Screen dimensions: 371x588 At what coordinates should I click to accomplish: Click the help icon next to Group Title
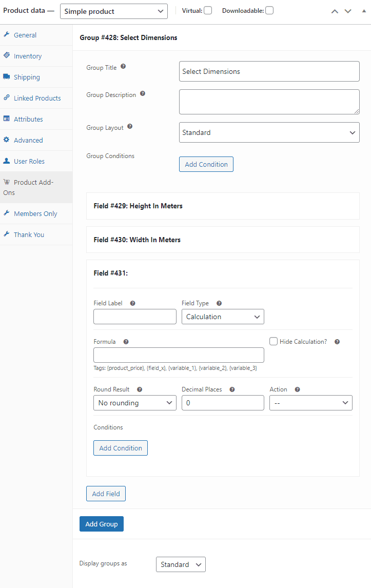123,66
